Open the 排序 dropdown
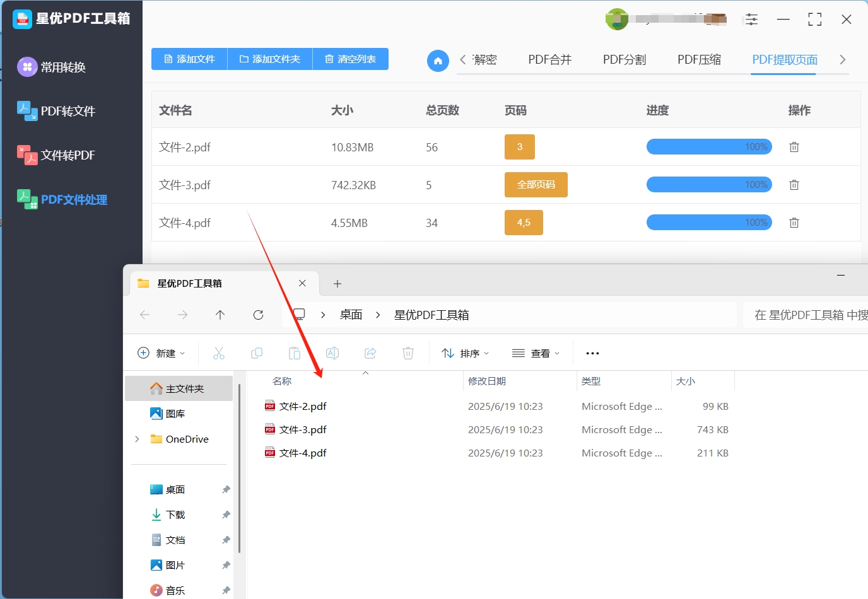The width and height of the screenshot is (868, 599). point(466,353)
